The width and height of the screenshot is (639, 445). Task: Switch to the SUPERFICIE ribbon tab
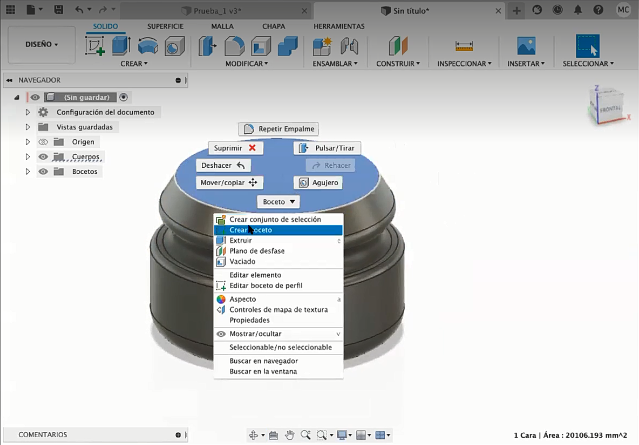pos(165,26)
